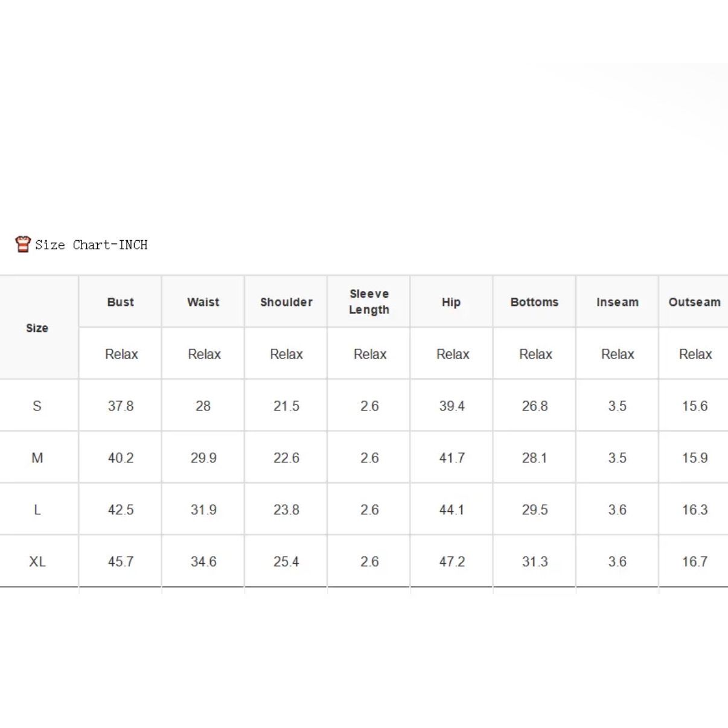728x728 pixels.
Task: Select the Size Chart-INCH heading text
Action: click(x=91, y=244)
